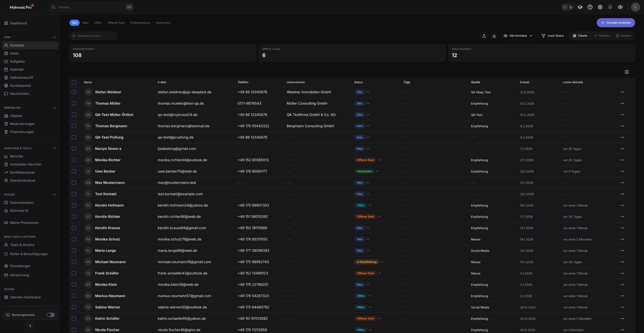The width and height of the screenshot is (644, 333).
Task: Click the Kontakt erstellen button
Action: (616, 23)
